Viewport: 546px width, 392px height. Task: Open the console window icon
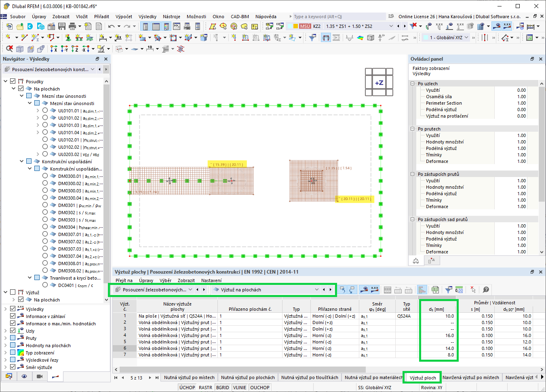[x=177, y=26]
